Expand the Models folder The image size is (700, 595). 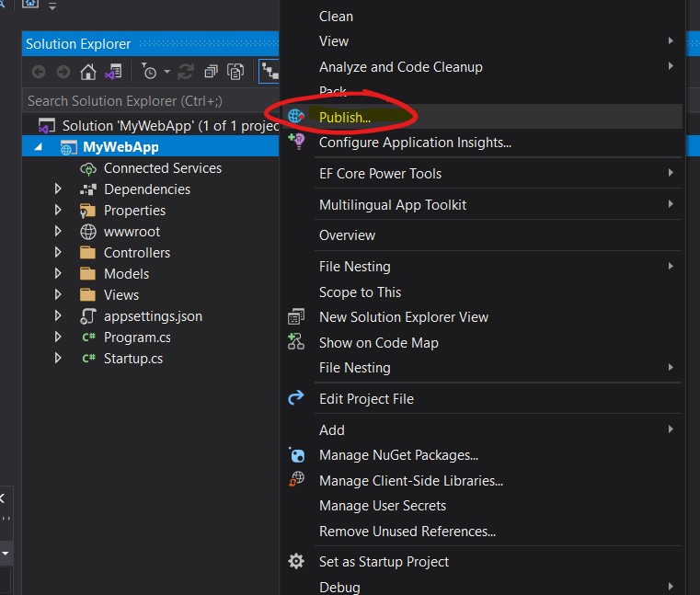pyautogui.click(x=58, y=273)
